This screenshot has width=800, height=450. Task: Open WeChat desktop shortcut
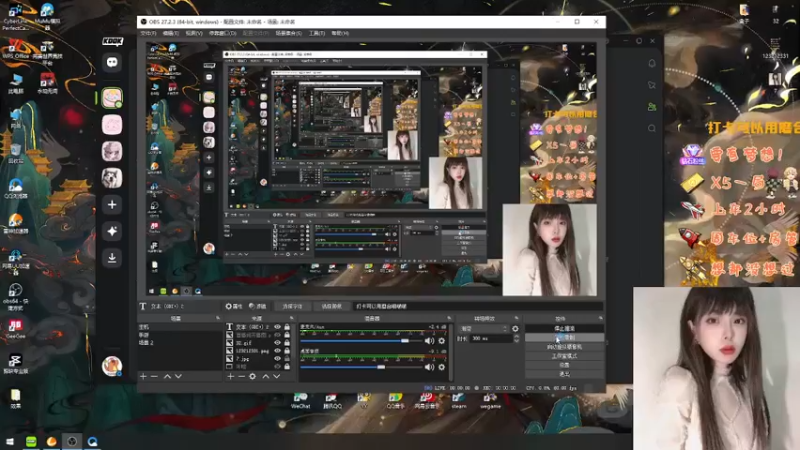pyautogui.click(x=301, y=401)
